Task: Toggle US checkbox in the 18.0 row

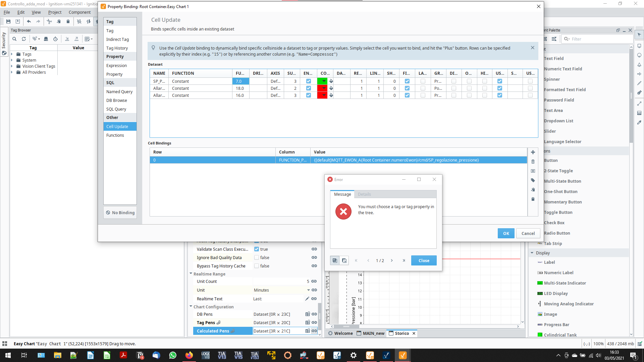Action: [x=500, y=88]
